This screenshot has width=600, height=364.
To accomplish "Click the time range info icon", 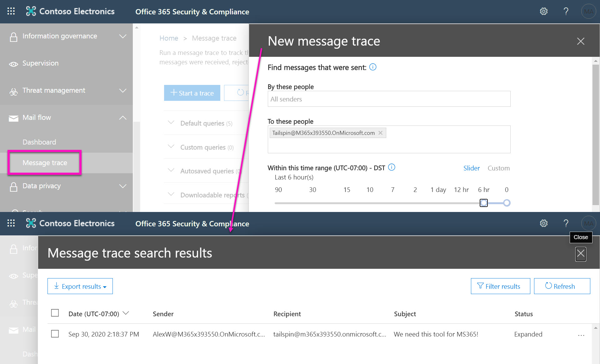I will point(392,167).
